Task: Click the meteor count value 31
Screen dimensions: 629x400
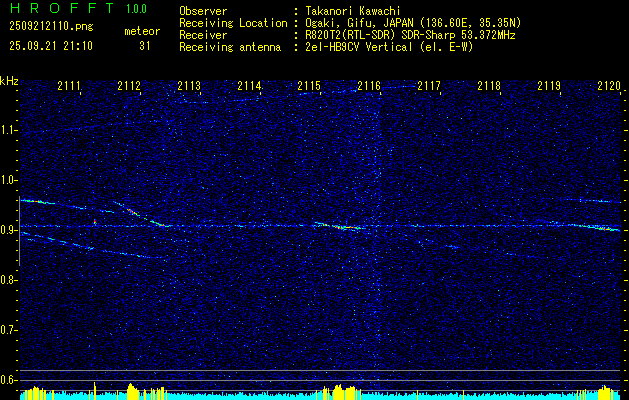Action: click(144, 46)
